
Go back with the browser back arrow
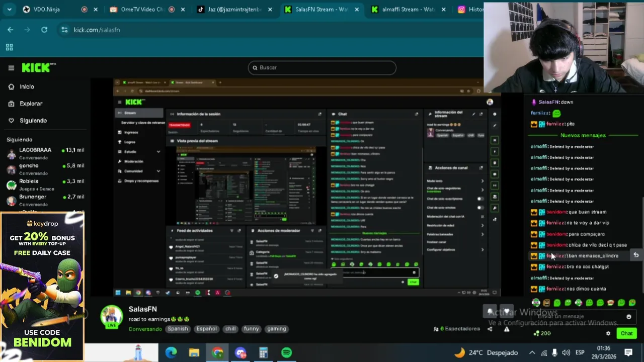pos(10,30)
